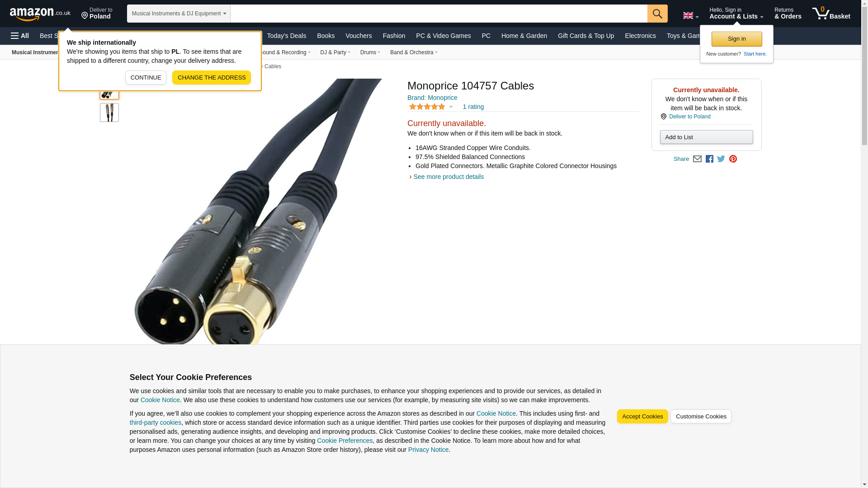
Task: Select the Books navigation item
Action: click(x=325, y=36)
